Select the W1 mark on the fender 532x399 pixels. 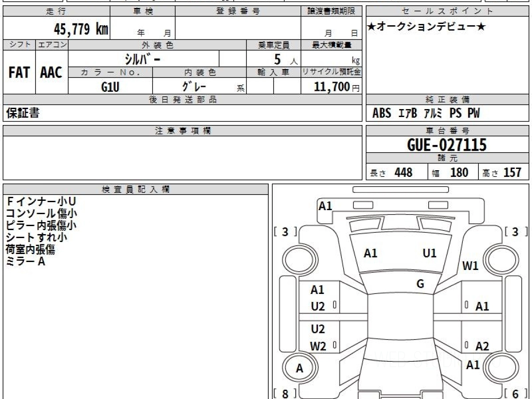click(x=470, y=266)
